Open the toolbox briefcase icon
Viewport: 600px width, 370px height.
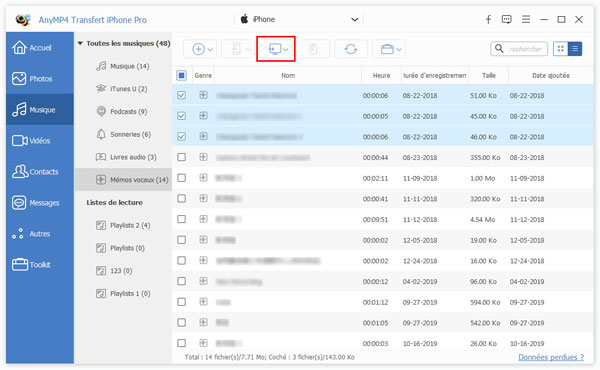point(387,49)
